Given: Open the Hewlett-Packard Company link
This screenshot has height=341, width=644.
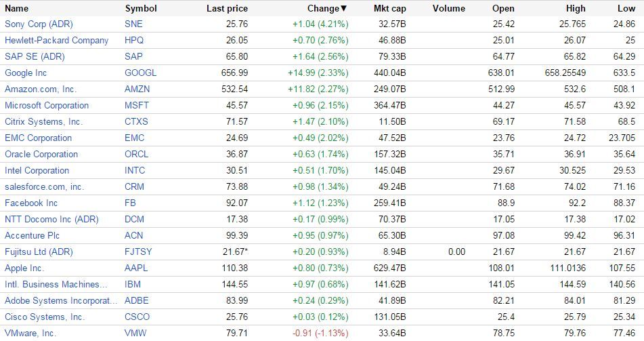Looking at the screenshot, I should (x=56, y=40).
